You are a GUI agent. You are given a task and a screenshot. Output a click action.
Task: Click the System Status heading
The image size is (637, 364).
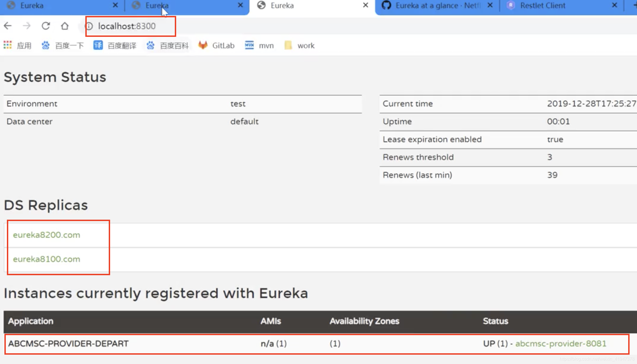click(x=55, y=77)
